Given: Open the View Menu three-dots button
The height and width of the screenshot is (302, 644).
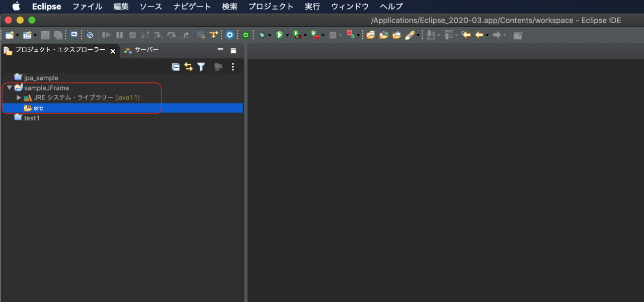Looking at the screenshot, I should 233,67.
